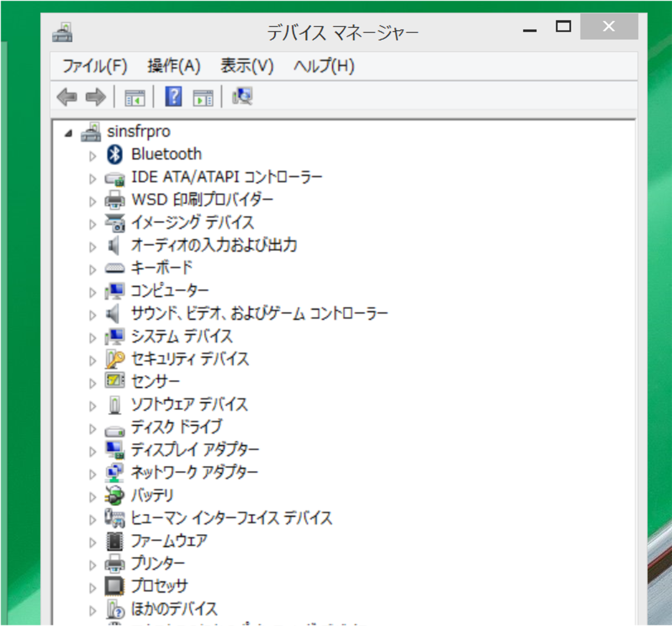Click the show/hide action pane toolbar icon
The image size is (672, 626).
[x=203, y=97]
